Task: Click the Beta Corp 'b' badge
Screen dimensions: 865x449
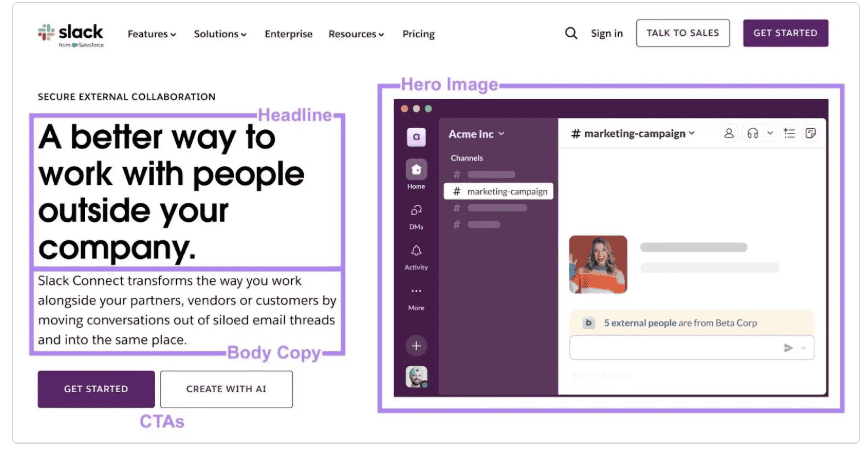Action: 589,323
